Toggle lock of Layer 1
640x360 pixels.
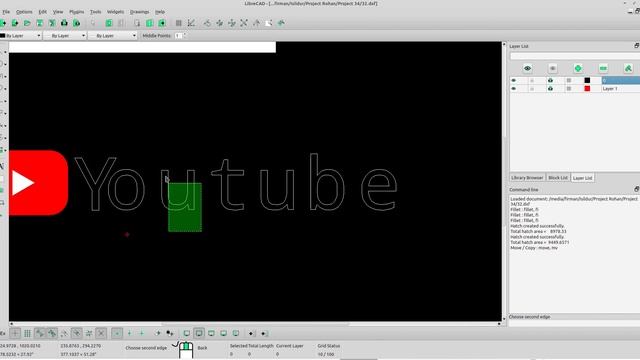point(532,89)
